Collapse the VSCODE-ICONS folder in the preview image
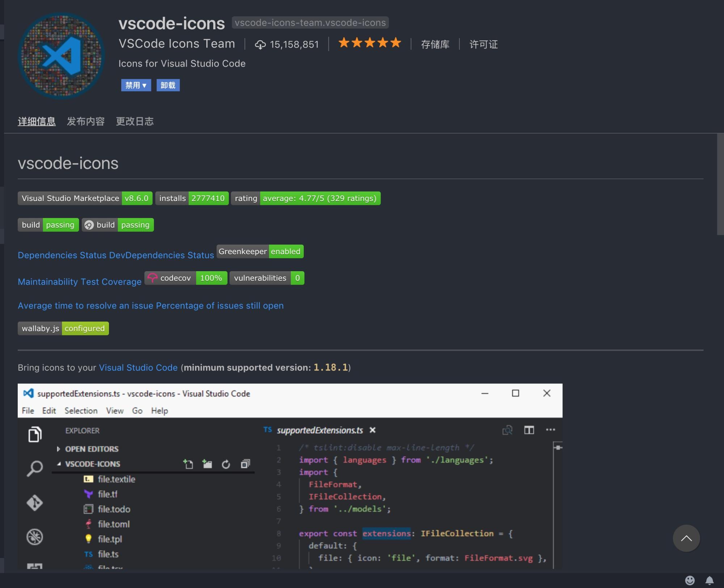The height and width of the screenshot is (588, 724). [89, 464]
